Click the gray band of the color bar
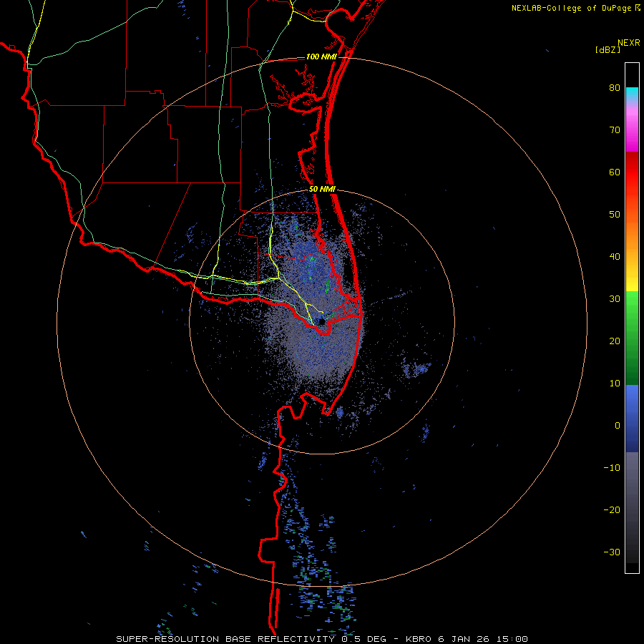Viewport: 644px width, 644px height. (x=632, y=472)
